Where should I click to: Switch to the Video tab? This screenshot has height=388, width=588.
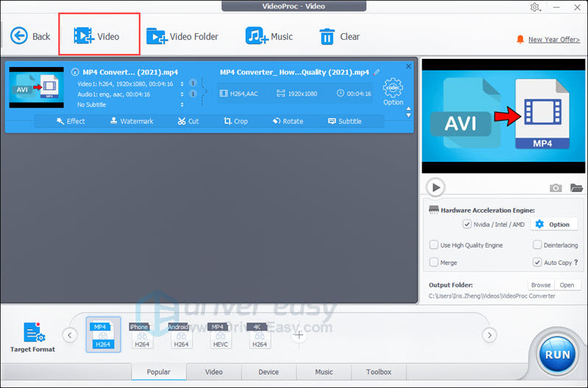pos(213,372)
